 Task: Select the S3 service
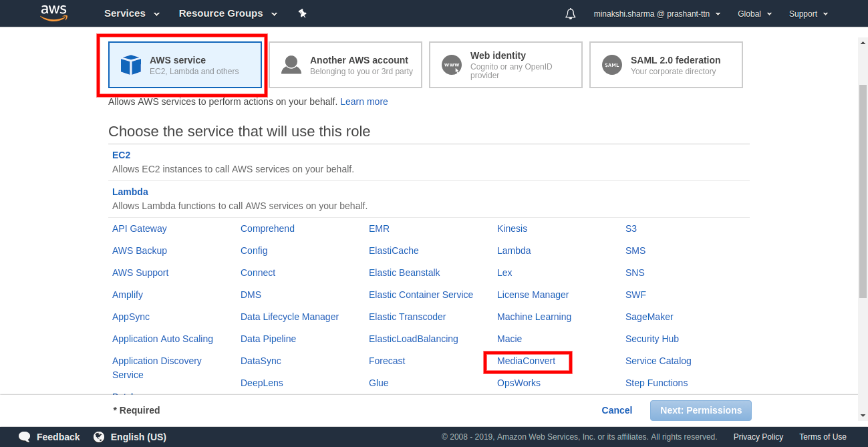coord(631,229)
